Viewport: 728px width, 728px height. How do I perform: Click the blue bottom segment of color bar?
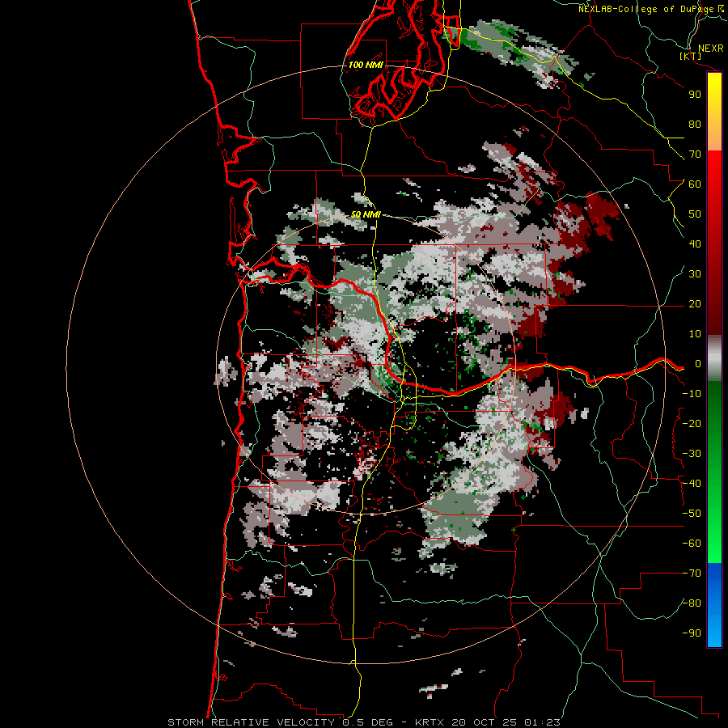point(714,605)
